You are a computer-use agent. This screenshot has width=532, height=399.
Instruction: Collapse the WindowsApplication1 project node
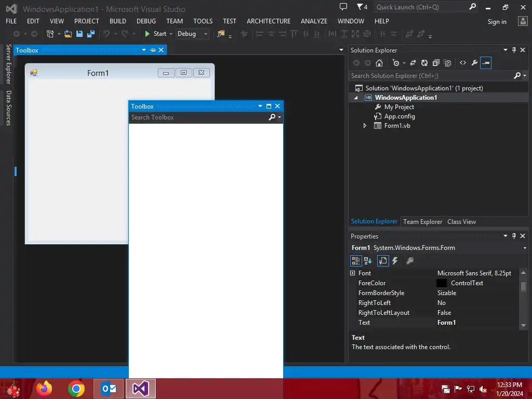[356, 98]
